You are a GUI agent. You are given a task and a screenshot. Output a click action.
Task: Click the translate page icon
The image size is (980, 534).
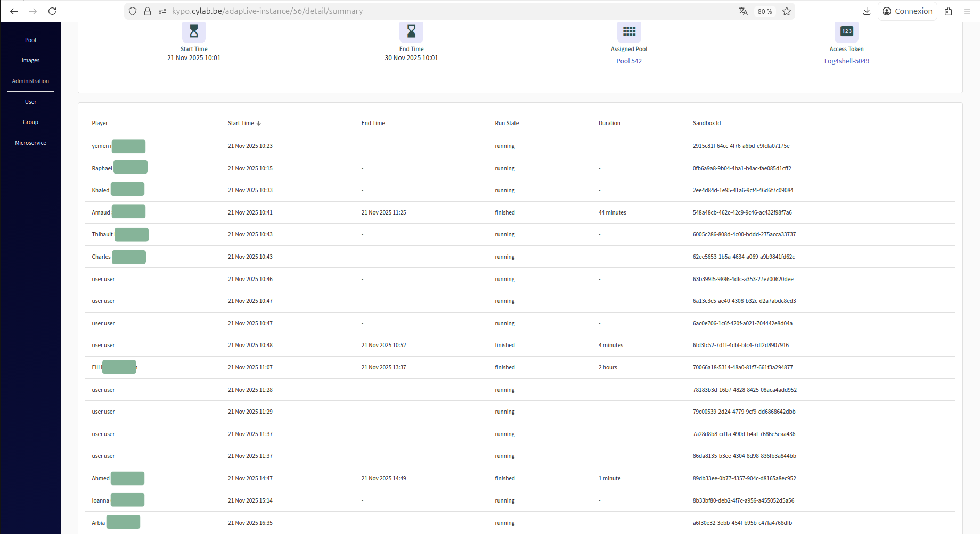tap(743, 11)
